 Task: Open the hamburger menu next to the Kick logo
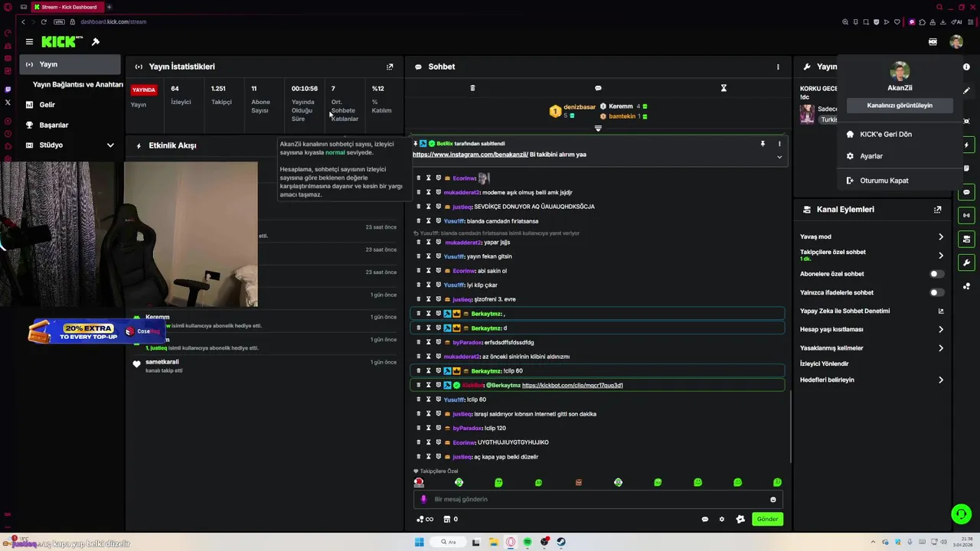point(29,42)
